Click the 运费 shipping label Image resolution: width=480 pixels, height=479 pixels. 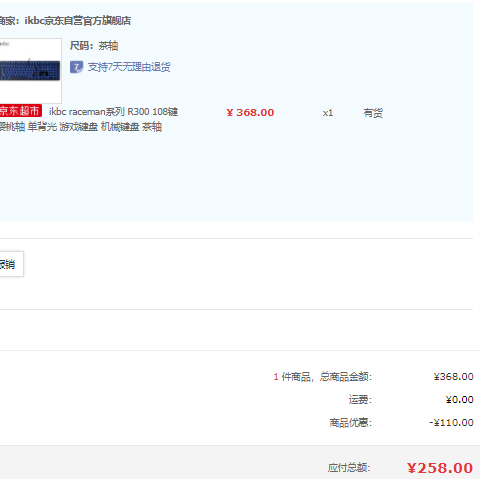(360, 399)
